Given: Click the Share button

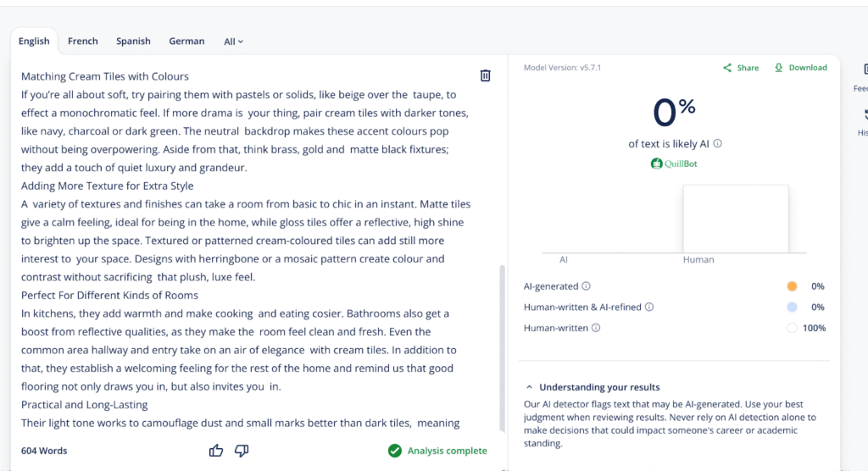Looking at the screenshot, I should pos(741,68).
